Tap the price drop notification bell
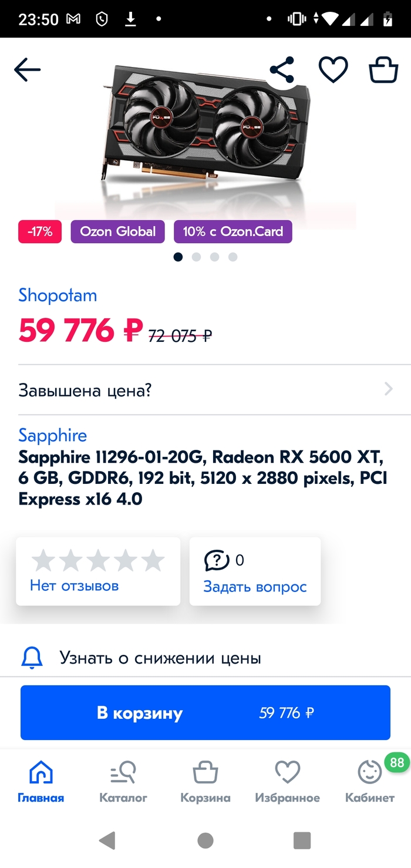This screenshot has width=411, height=868. tap(32, 658)
